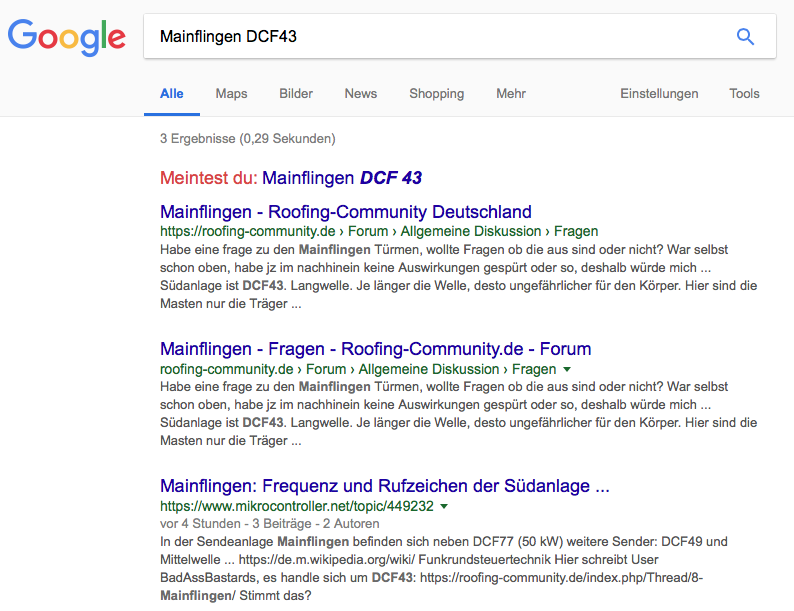Open the Shopping tab

pyautogui.click(x=436, y=94)
